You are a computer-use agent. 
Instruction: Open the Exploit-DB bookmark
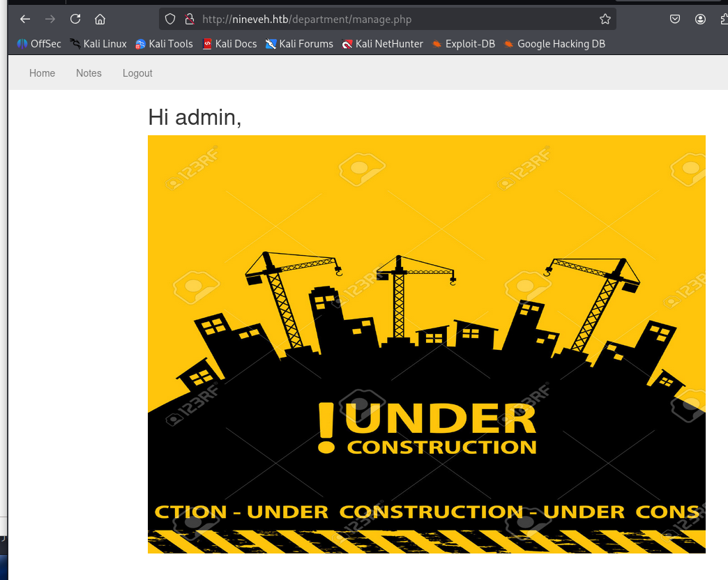point(463,44)
